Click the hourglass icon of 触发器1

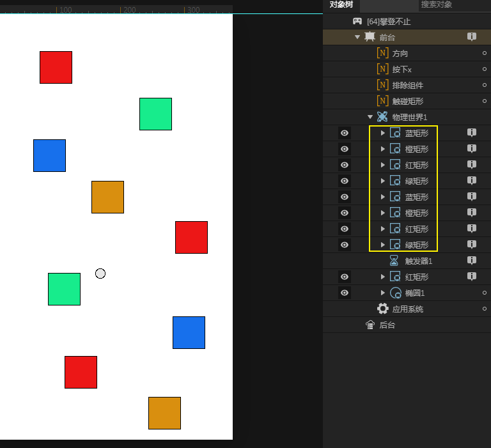(394, 261)
